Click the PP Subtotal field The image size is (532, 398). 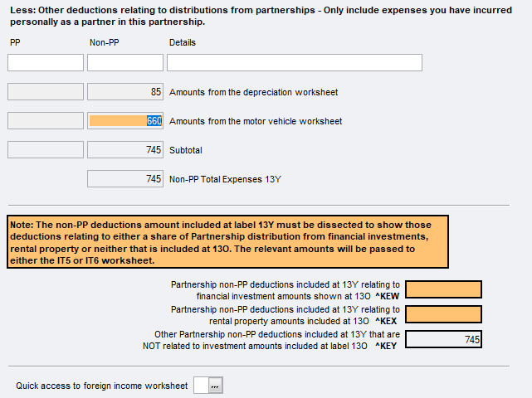point(46,150)
